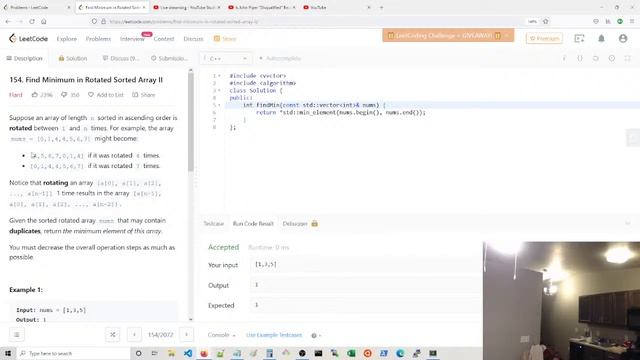640x360 pixels.
Task: Bookmark this page star icon
Action: coord(546,21)
